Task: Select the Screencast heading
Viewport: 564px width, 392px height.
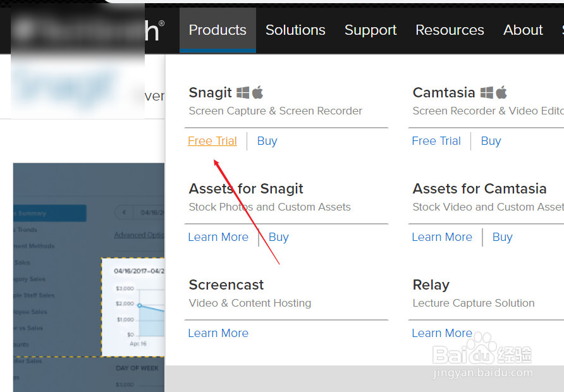Action: coord(226,285)
